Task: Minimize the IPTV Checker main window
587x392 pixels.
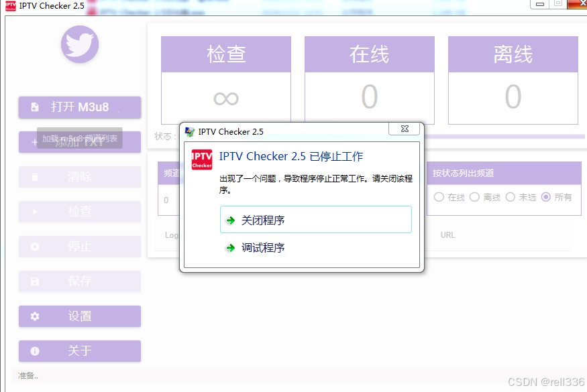Action: [539, 4]
